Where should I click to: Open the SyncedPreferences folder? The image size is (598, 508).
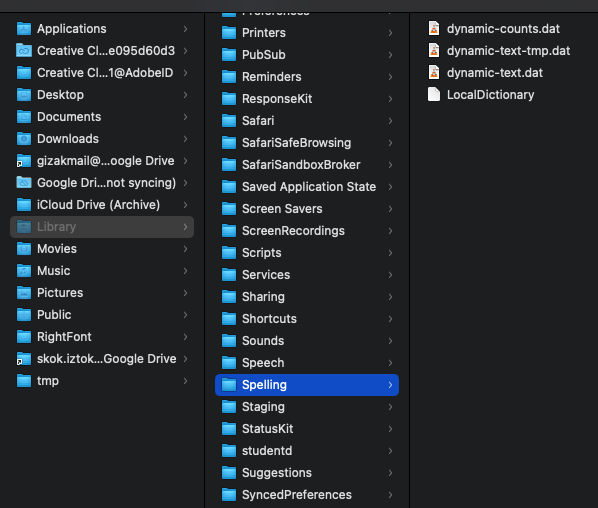pos(307,495)
